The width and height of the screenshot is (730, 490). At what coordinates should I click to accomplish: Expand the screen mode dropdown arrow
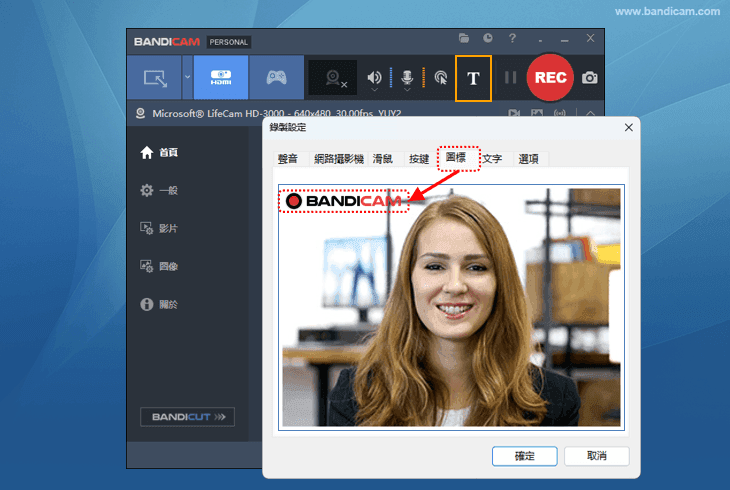187,77
